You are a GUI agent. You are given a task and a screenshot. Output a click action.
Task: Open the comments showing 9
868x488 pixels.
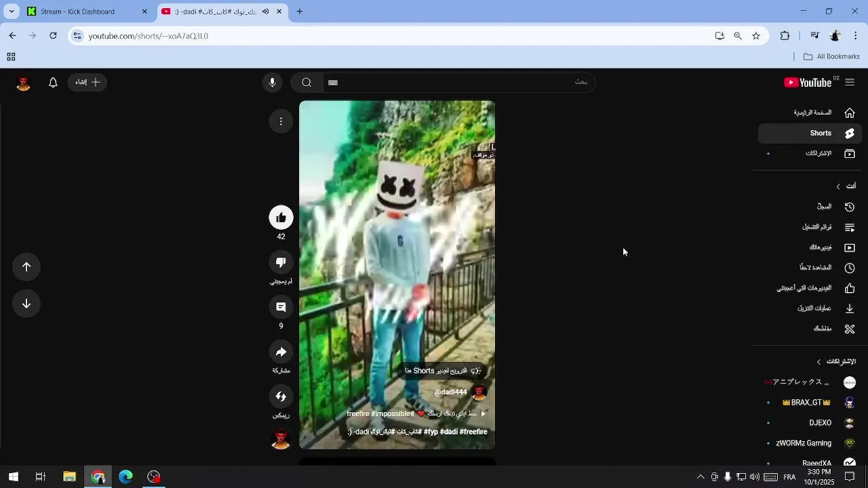[x=281, y=308]
